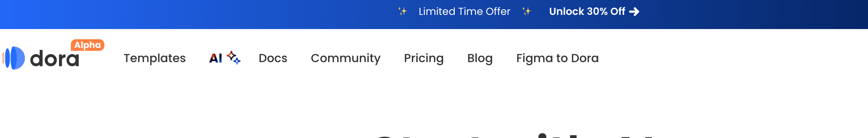
Task: Open the Templates menu item
Action: click(155, 58)
